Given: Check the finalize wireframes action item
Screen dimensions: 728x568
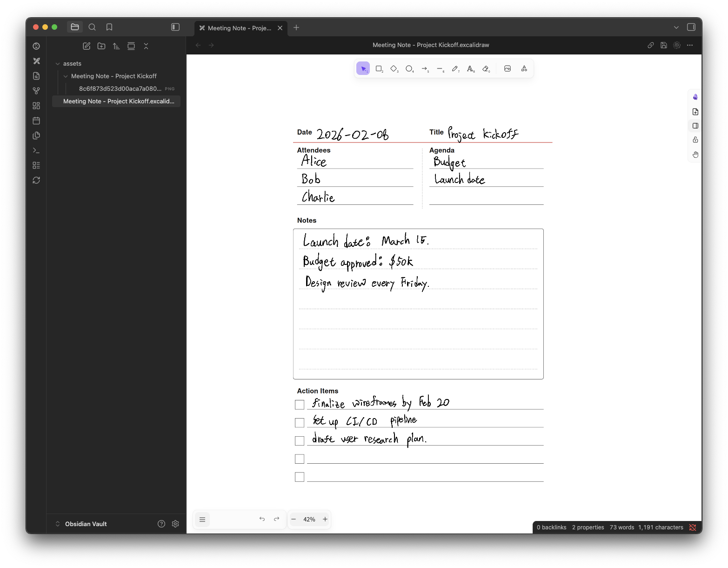Looking at the screenshot, I should (299, 405).
